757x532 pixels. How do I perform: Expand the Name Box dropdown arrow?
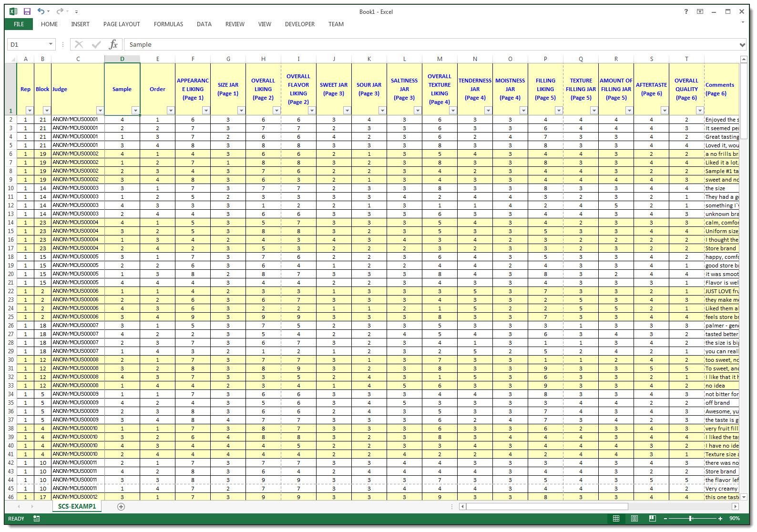click(x=51, y=44)
